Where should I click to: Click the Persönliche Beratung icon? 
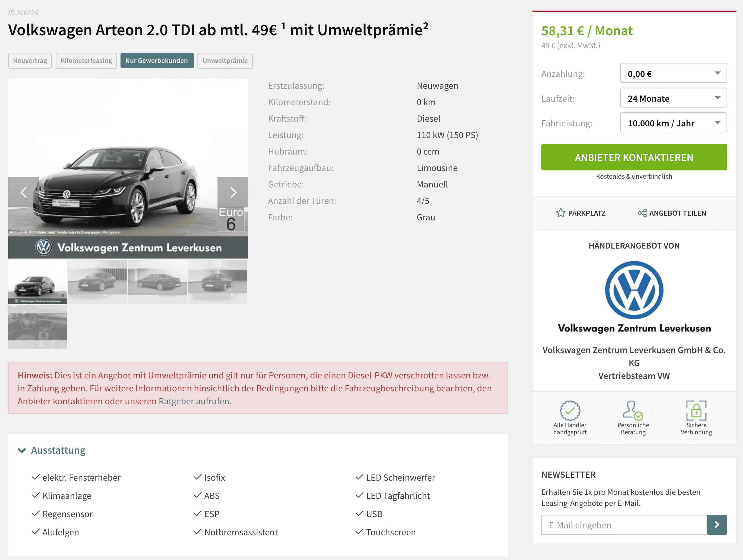(x=633, y=410)
